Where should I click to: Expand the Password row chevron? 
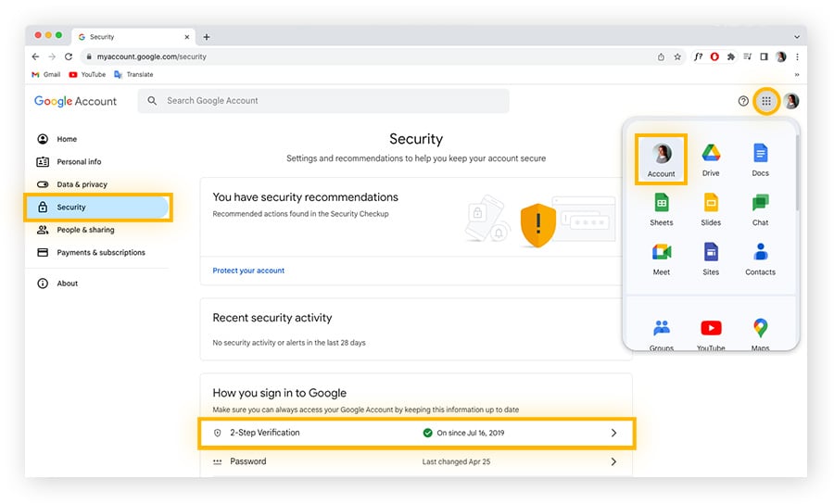(613, 461)
